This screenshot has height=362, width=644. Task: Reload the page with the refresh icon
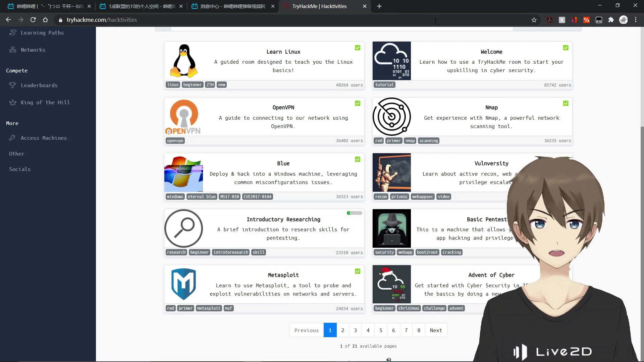coord(33,20)
